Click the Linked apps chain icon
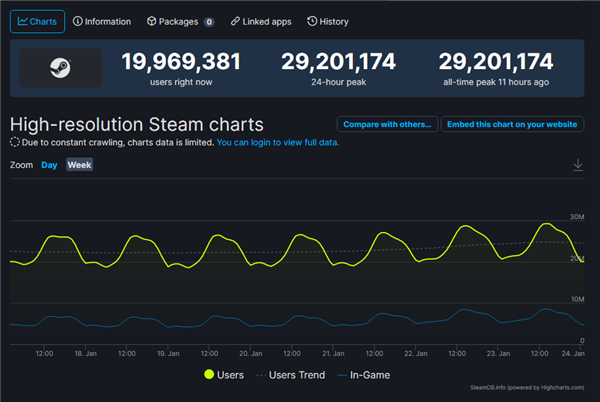This screenshot has width=600, height=402. [235, 21]
